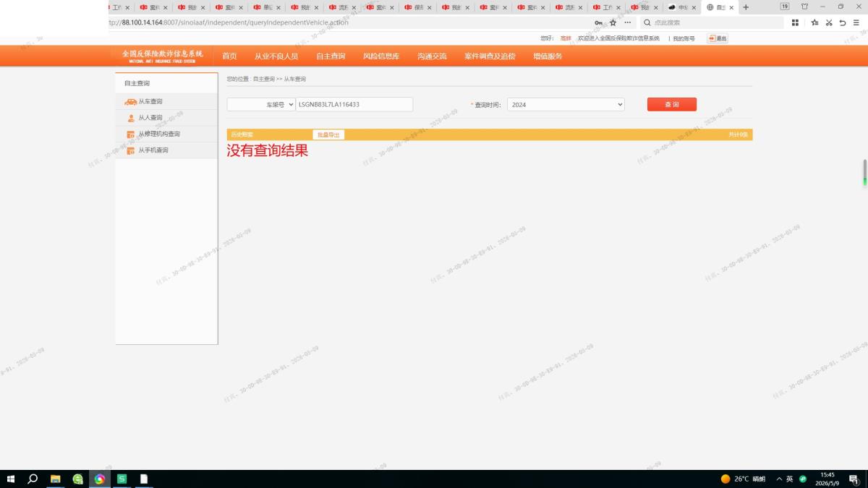Open the 车架号 query type dropdown
Screen dimensions: 868x488
[x=261, y=105]
